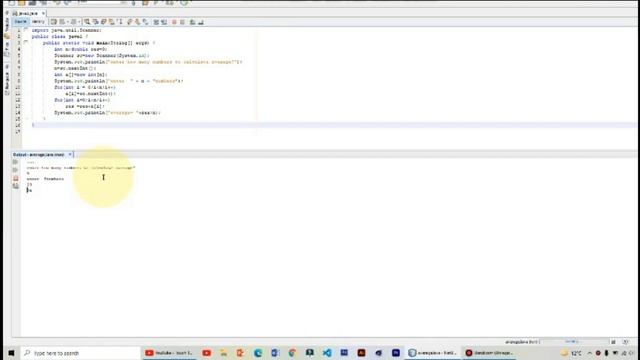Click the taskbar search box

(x=81, y=353)
